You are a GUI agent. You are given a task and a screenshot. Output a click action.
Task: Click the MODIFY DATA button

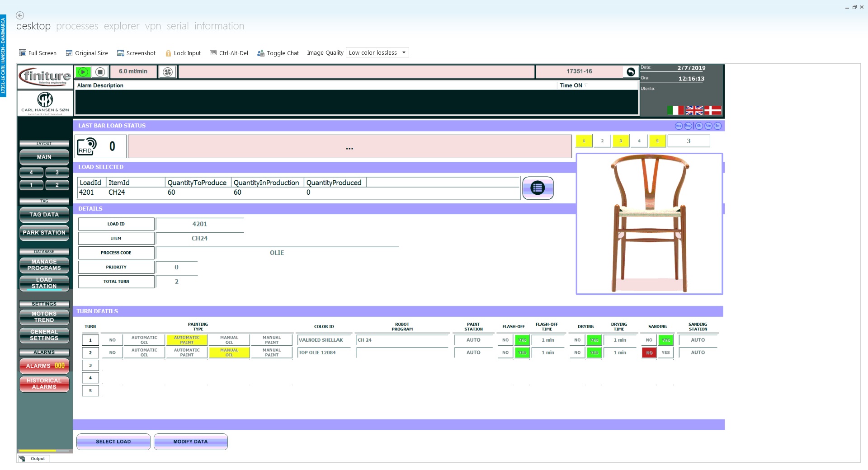coord(191,442)
